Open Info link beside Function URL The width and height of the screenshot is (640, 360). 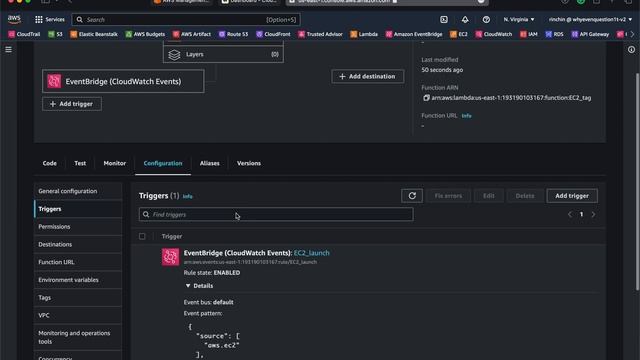pyautogui.click(x=467, y=116)
